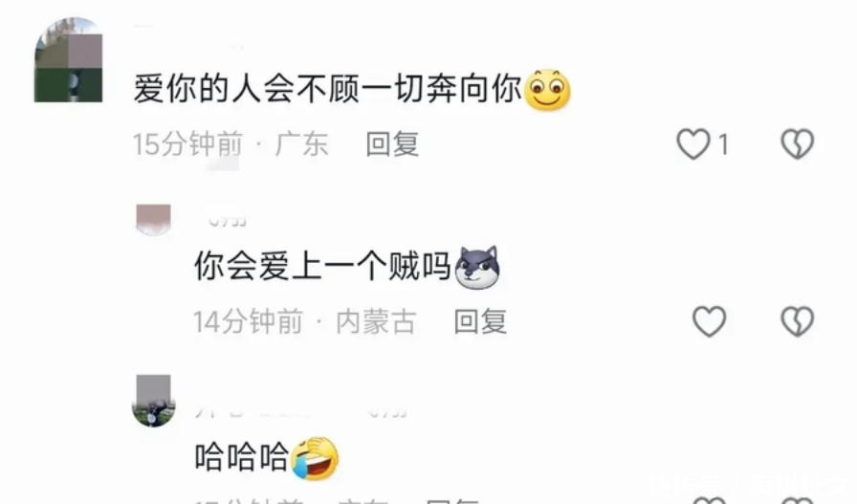The width and height of the screenshot is (857, 504).
Task: Select the comment text 爱你的人会不顾一切奔向你
Action: (327, 89)
